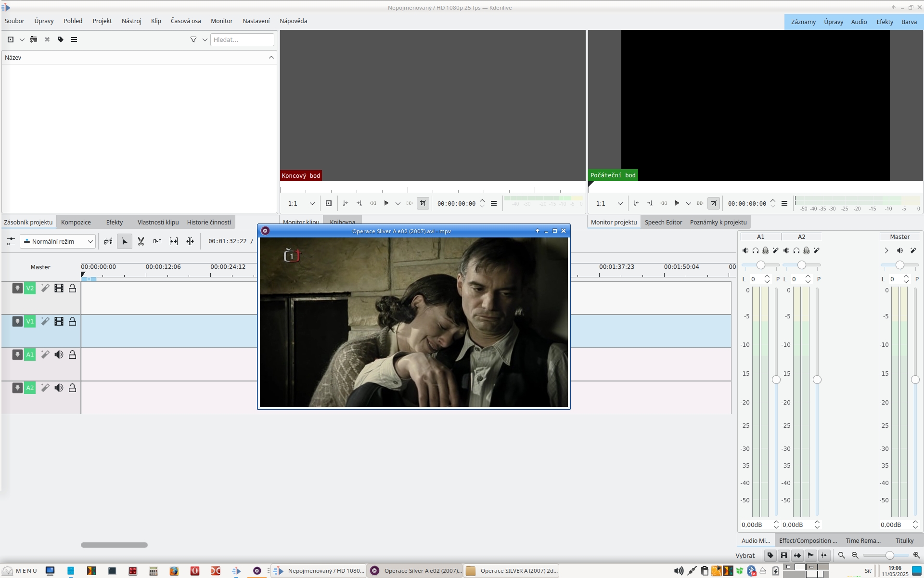924x578 pixels.
Task: Choose the slip tool icon
Action: [174, 241]
